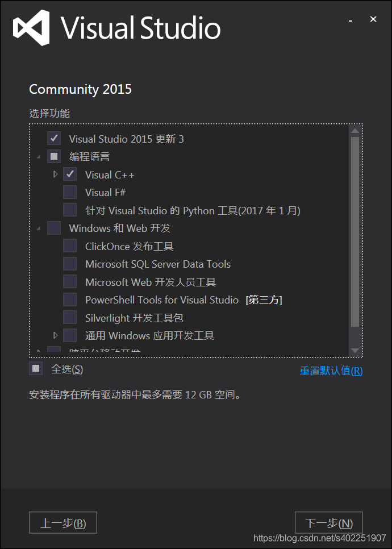Select the PowerShell Tools for Visual Studio label
This screenshot has width=392, height=549.
[x=162, y=300]
